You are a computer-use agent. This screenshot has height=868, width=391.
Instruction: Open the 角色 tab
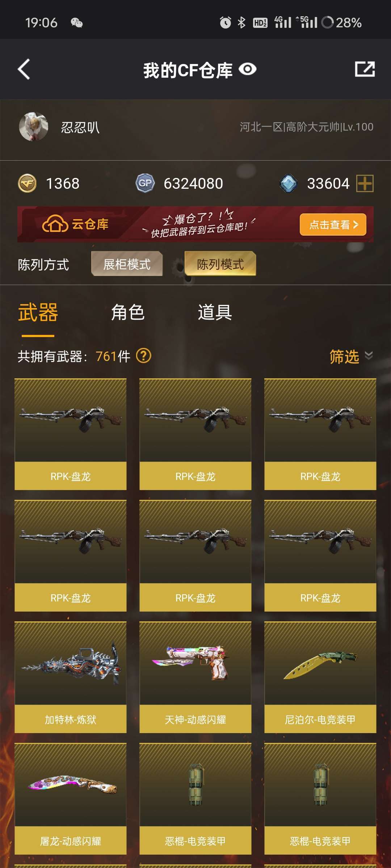128,312
